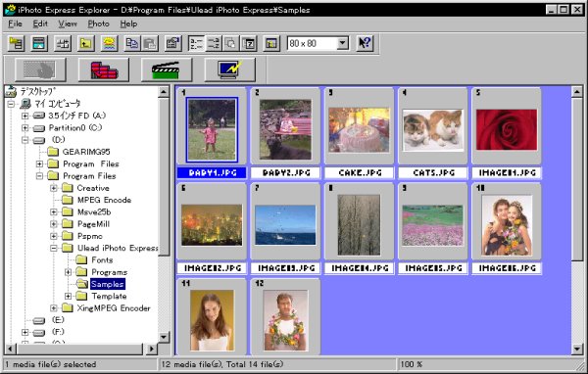Expand the Creative folder node
The image size is (588, 374).
pyautogui.click(x=54, y=188)
